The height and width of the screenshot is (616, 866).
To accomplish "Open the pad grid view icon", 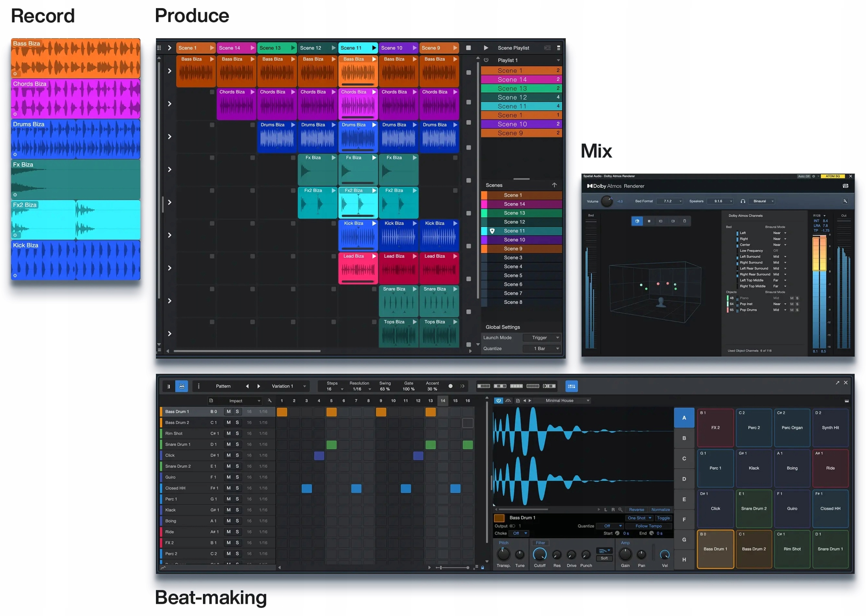I will (x=571, y=386).
